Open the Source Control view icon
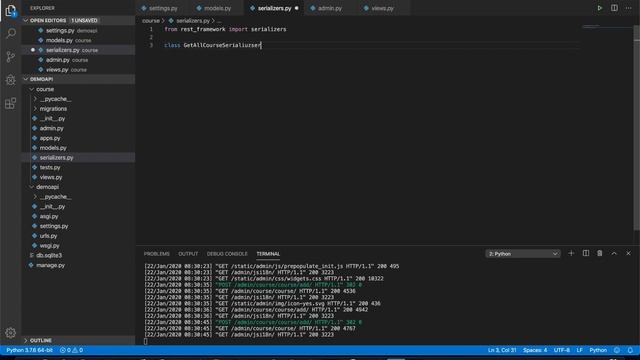The image size is (640, 360). click(11, 57)
